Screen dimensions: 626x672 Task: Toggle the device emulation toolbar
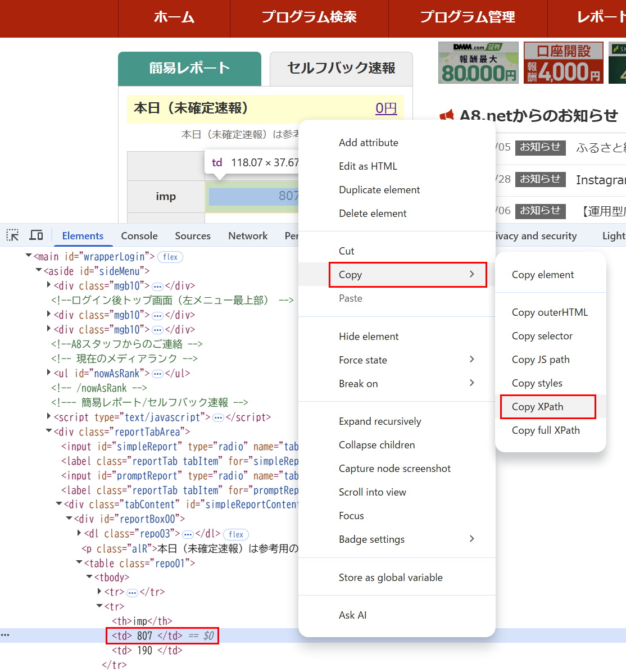(x=35, y=235)
